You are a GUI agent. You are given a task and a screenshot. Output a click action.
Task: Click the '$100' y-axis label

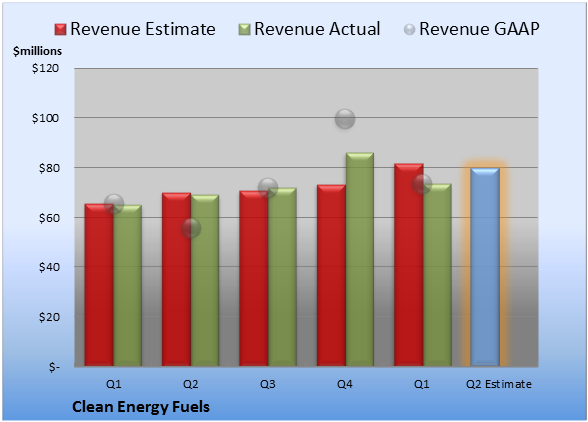point(45,118)
